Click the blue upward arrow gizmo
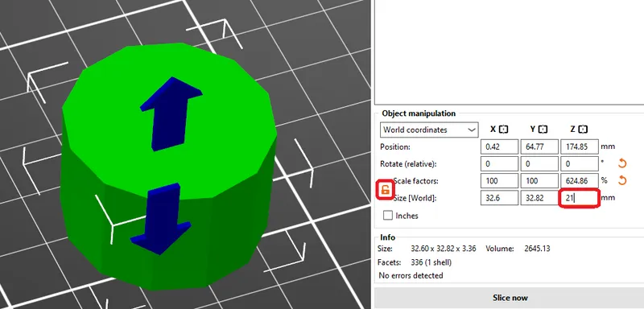 [x=171, y=113]
